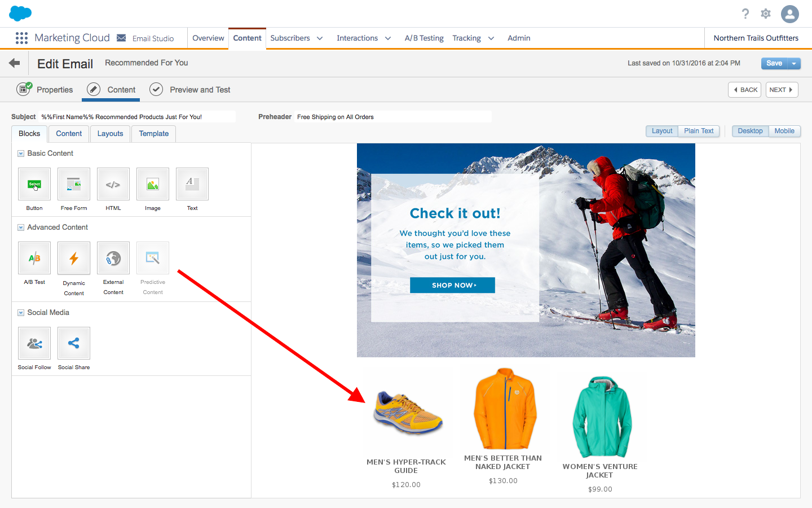
Task: Click the Marketing Cloud title
Action: [72, 38]
